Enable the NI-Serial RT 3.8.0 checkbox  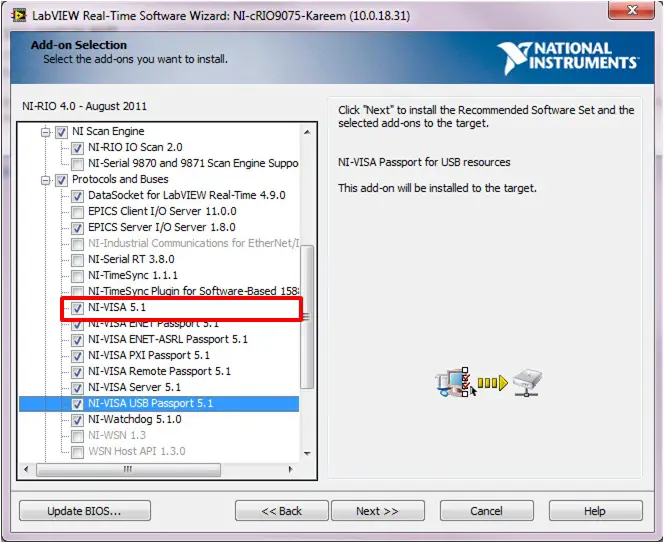tap(77, 260)
